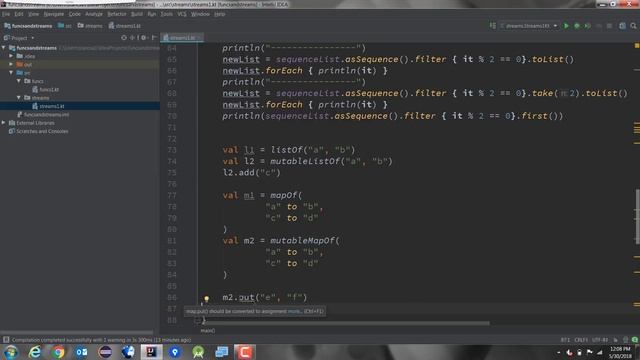Run the streams1 configuration with green play button

coord(566,26)
